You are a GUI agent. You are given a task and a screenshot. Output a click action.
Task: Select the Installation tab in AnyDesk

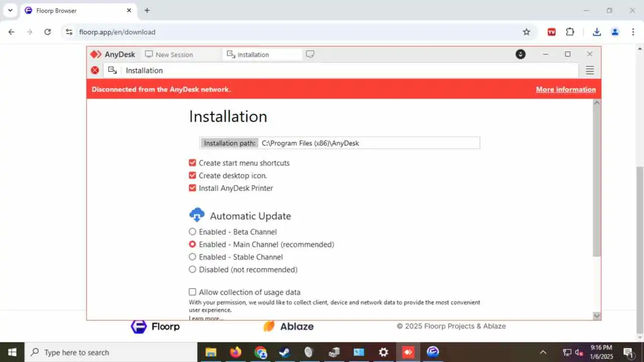(x=262, y=54)
